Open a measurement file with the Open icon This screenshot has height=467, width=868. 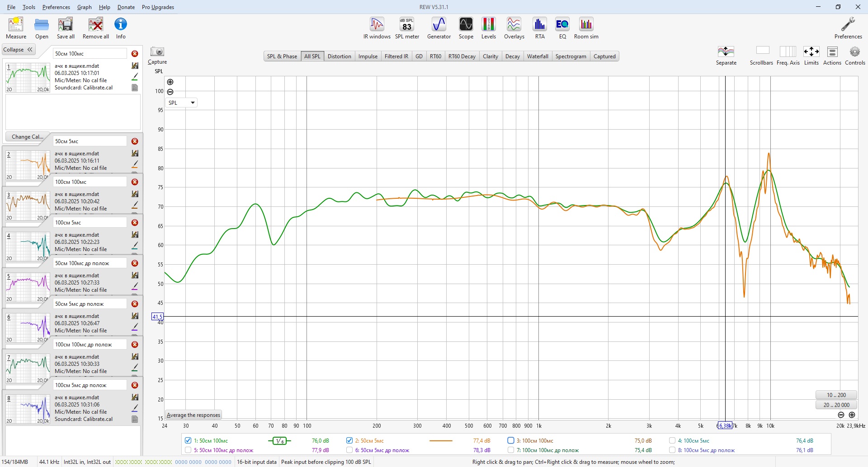(42, 28)
